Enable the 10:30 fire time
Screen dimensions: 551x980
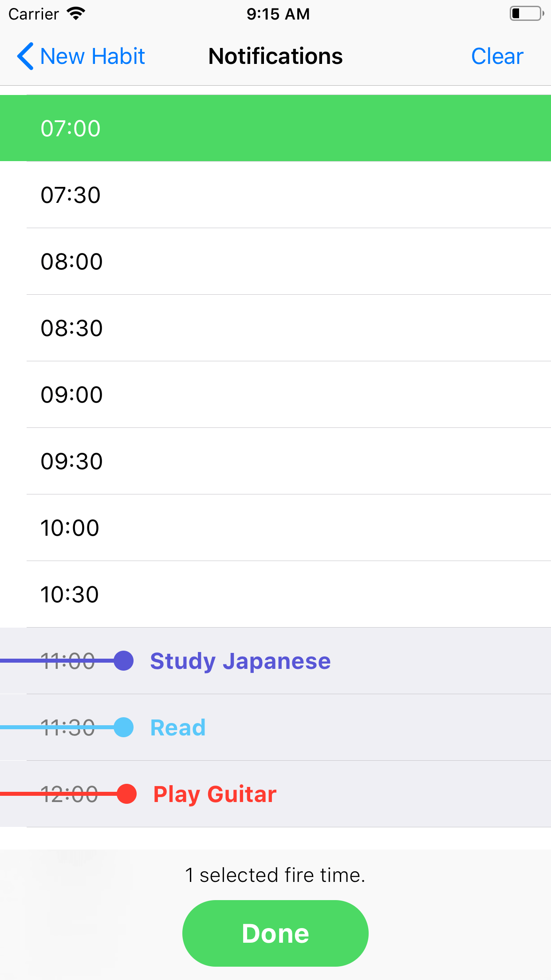coord(275,594)
